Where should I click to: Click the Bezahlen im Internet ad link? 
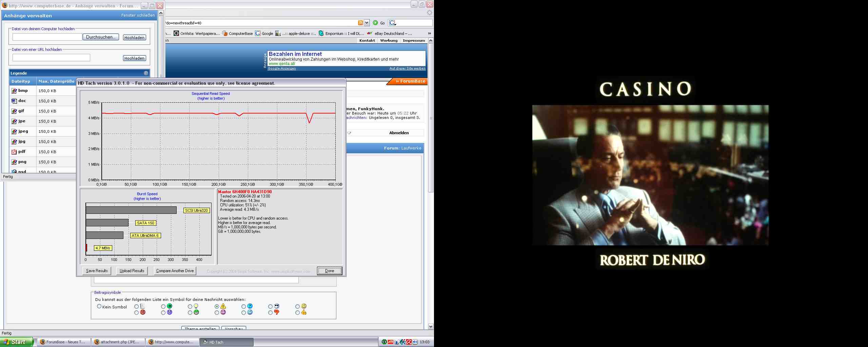coord(295,54)
